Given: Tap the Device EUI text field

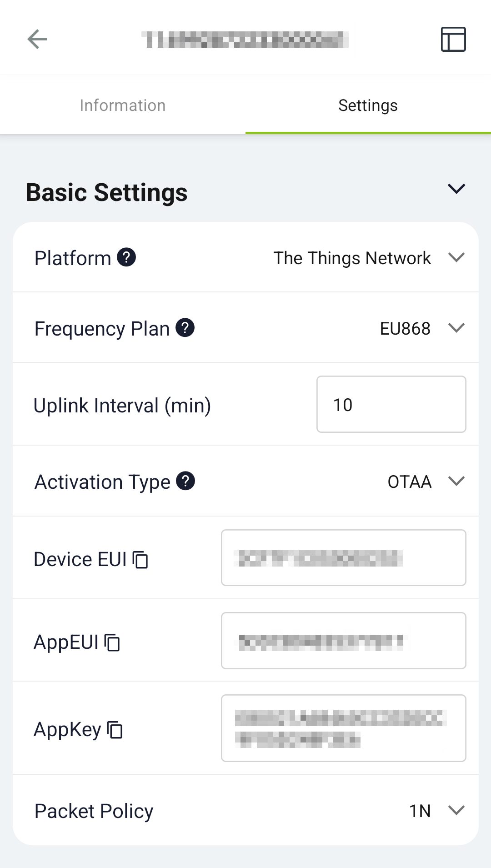Looking at the screenshot, I should (x=343, y=557).
